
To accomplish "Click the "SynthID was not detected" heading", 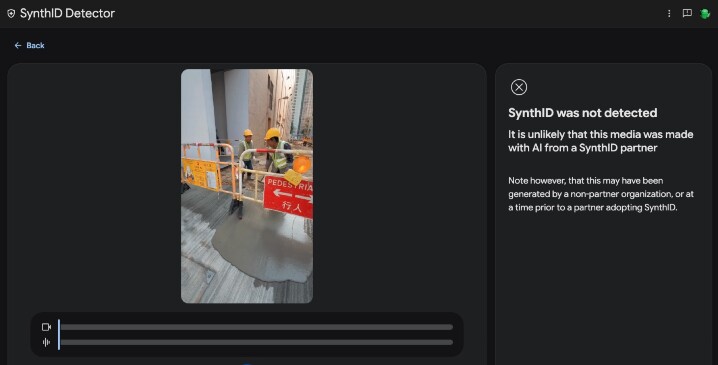I will pos(582,113).
